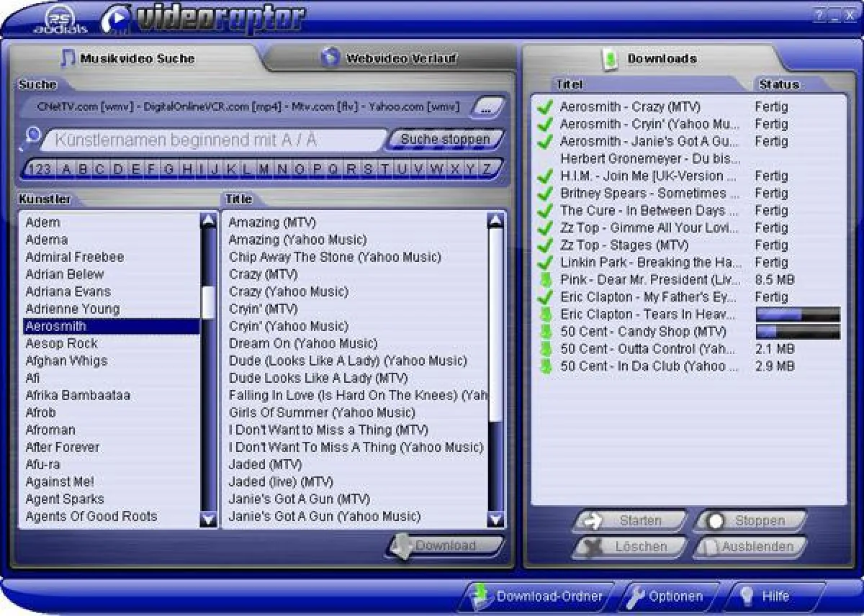Viewport: 864px width, 616px height.
Task: Click the Suche stoppen button
Action: pos(445,139)
